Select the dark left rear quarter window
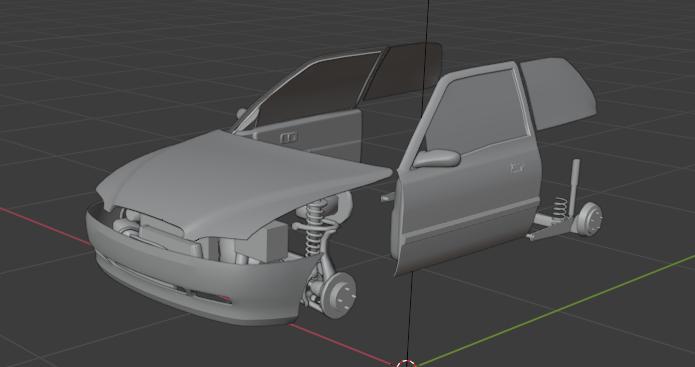This screenshot has height=367, width=695. [402, 71]
